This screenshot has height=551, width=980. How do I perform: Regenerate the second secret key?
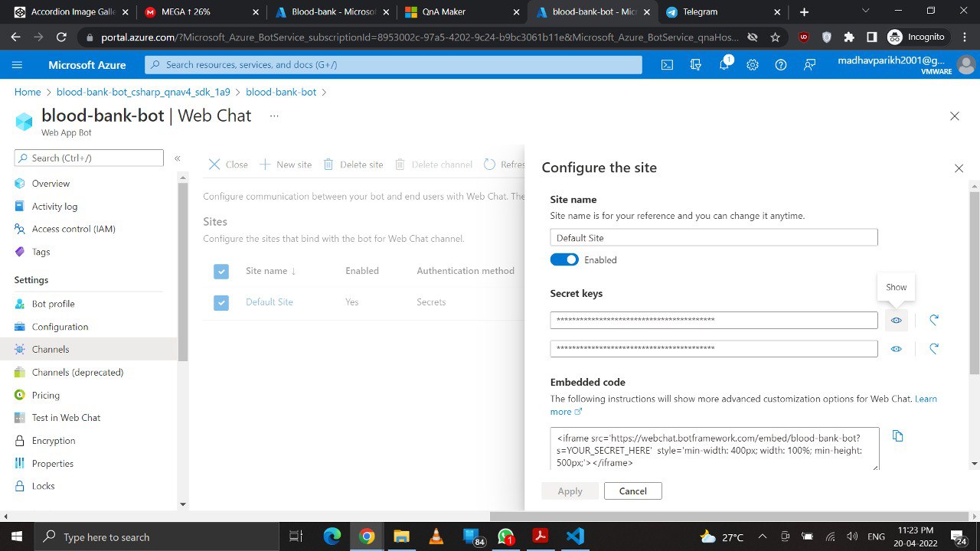[934, 349]
